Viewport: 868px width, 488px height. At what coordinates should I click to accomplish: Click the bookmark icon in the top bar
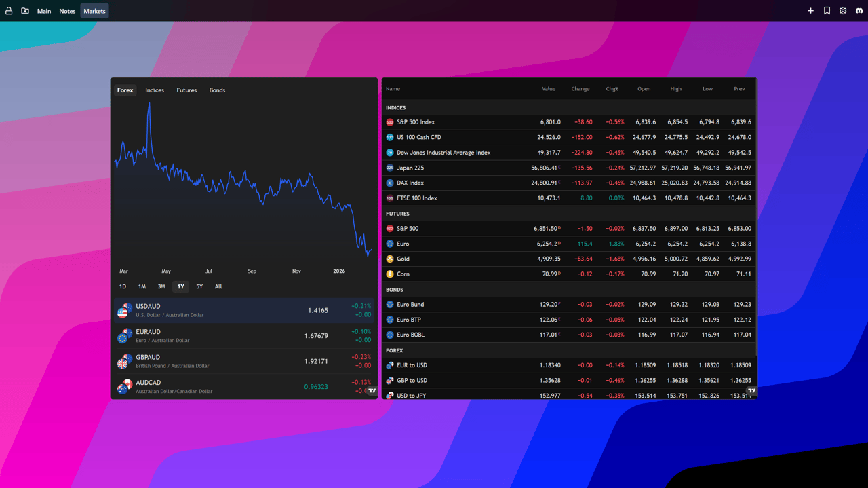pyautogui.click(x=827, y=11)
